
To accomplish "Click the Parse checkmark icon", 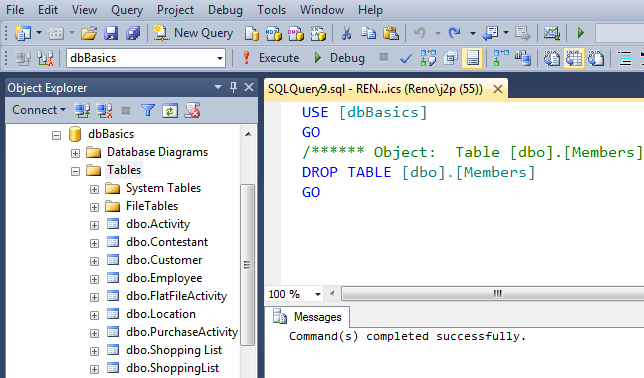I will [x=406, y=58].
